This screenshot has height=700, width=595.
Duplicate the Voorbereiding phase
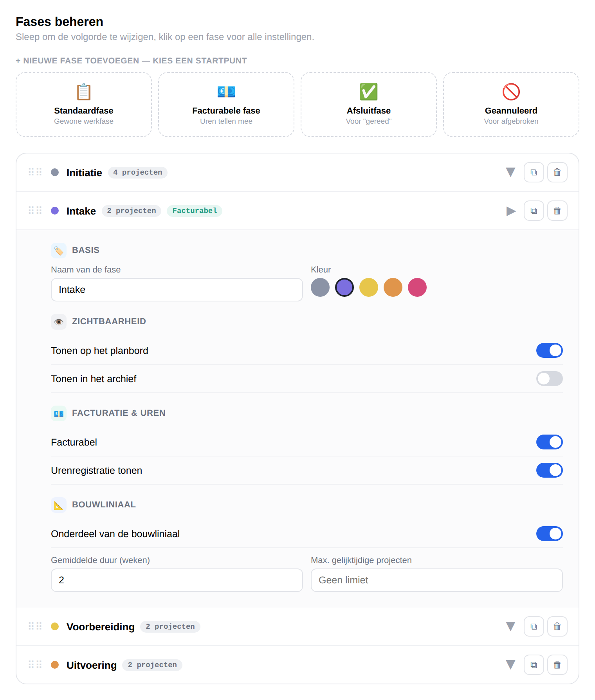pyautogui.click(x=534, y=626)
